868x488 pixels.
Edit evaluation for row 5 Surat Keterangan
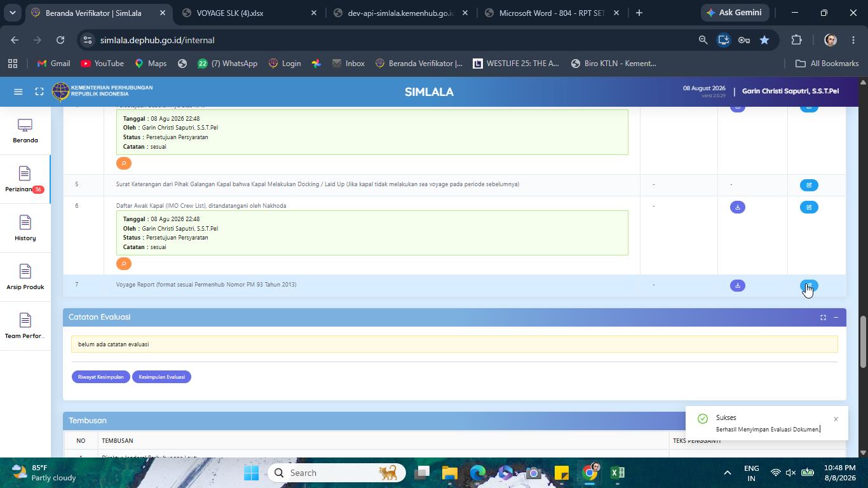pyautogui.click(x=809, y=186)
